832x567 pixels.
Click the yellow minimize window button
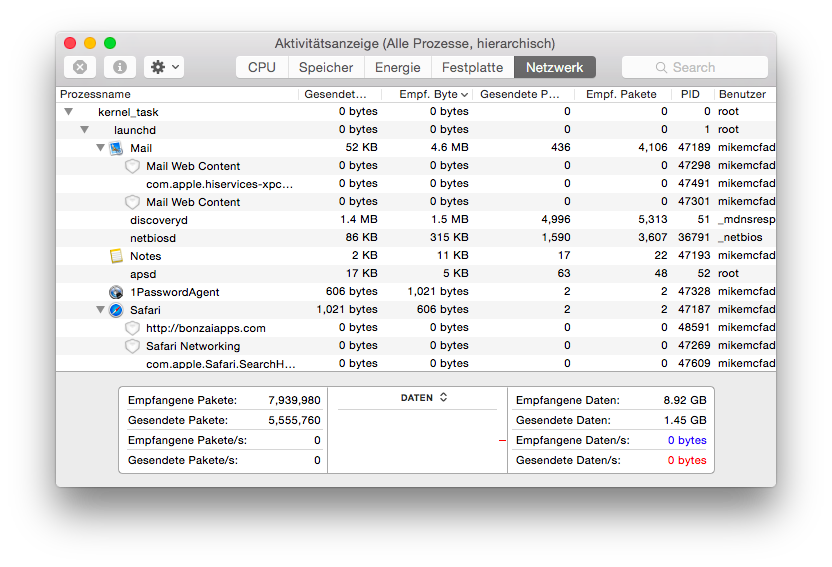coord(90,43)
